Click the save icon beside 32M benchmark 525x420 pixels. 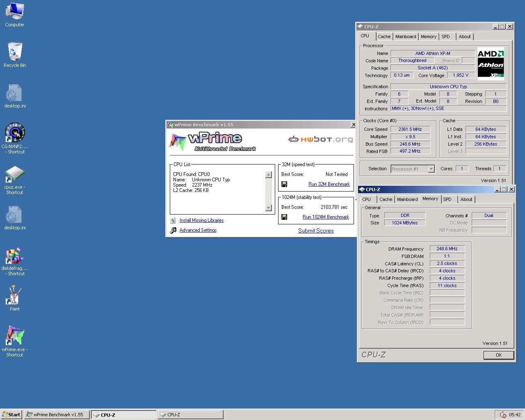point(284,184)
